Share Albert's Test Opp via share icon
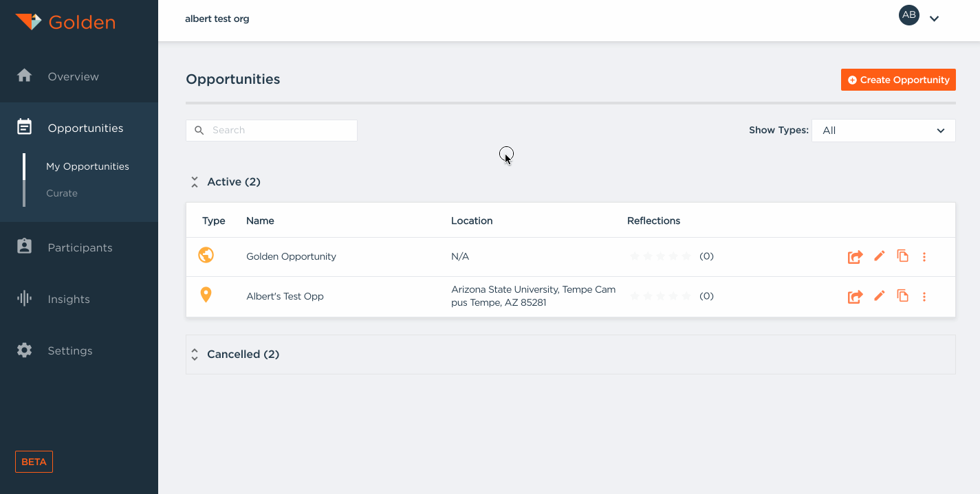The image size is (980, 494). pyautogui.click(x=855, y=297)
